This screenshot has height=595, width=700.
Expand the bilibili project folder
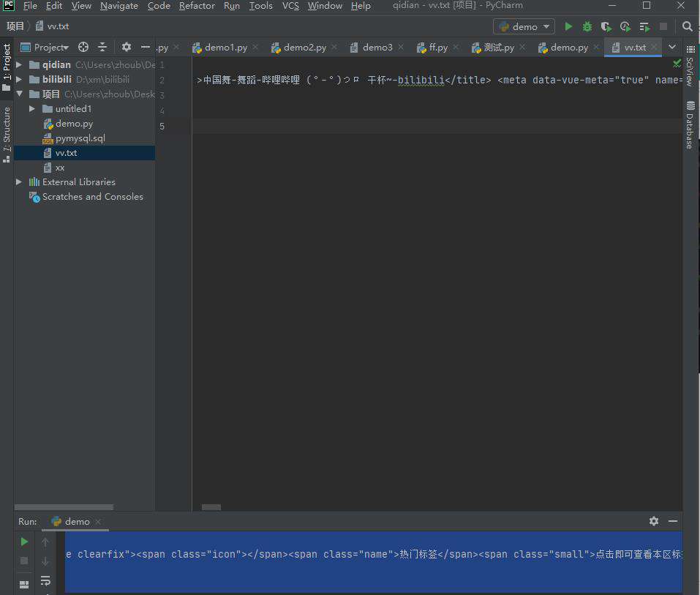pyautogui.click(x=19, y=80)
